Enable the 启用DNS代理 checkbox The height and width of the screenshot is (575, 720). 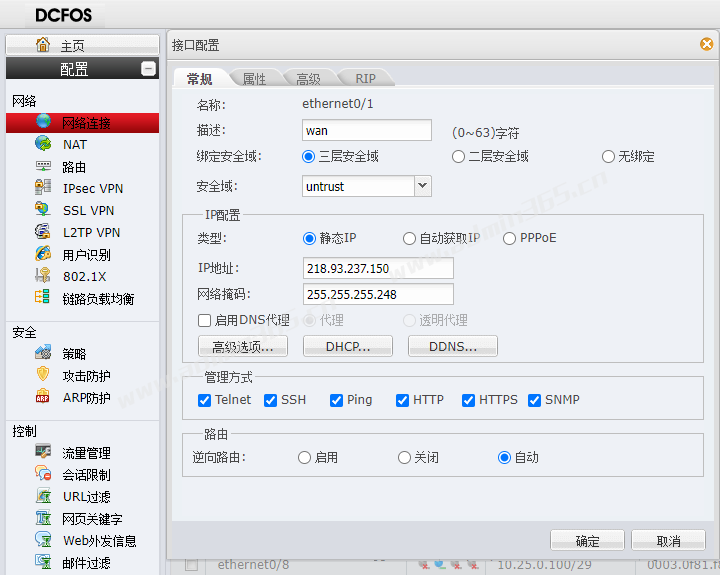[x=204, y=320]
